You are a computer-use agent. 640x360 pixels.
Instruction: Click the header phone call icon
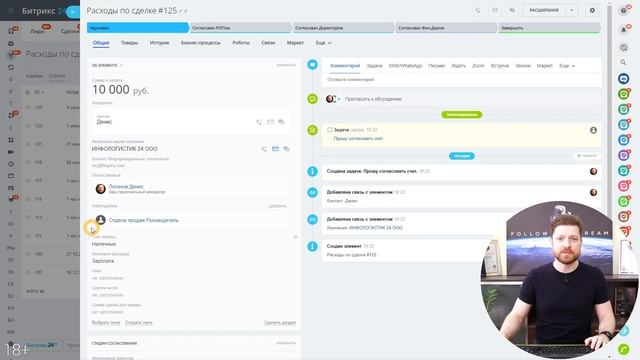point(478,10)
